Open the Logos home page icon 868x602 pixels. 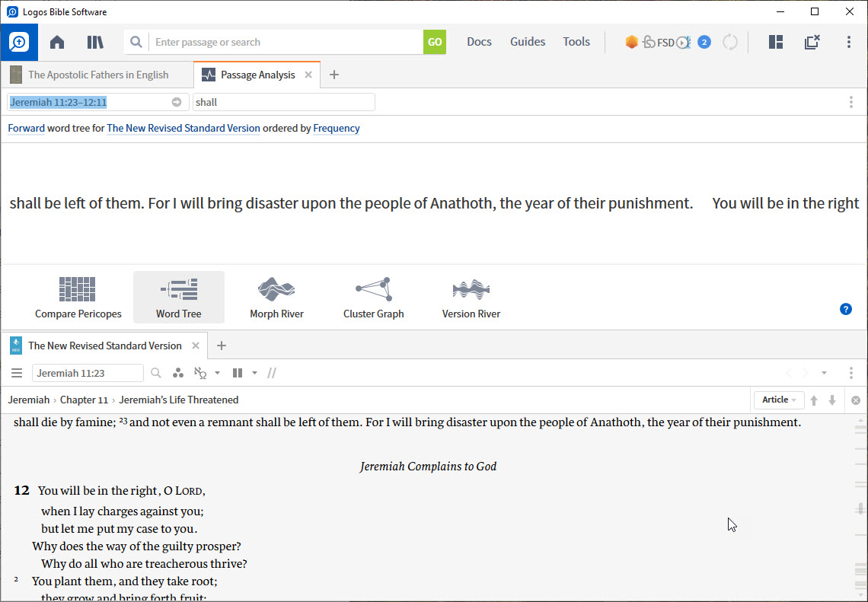pos(57,42)
